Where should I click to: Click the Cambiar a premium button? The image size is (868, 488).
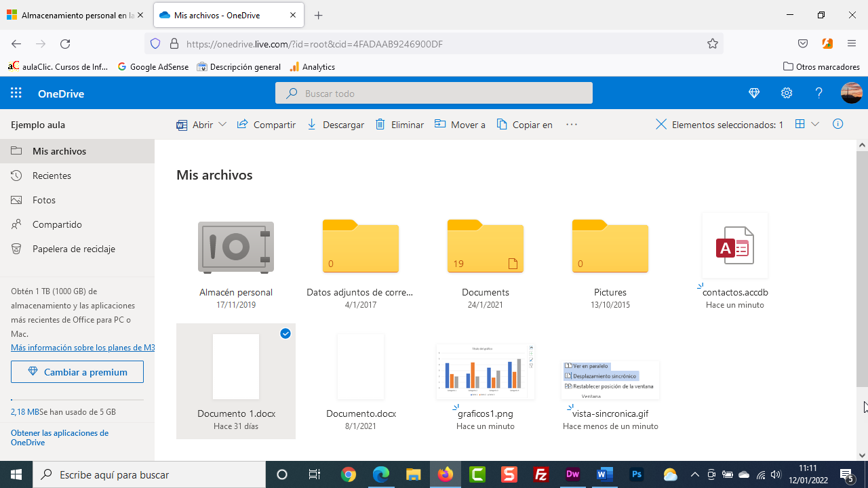77,371
